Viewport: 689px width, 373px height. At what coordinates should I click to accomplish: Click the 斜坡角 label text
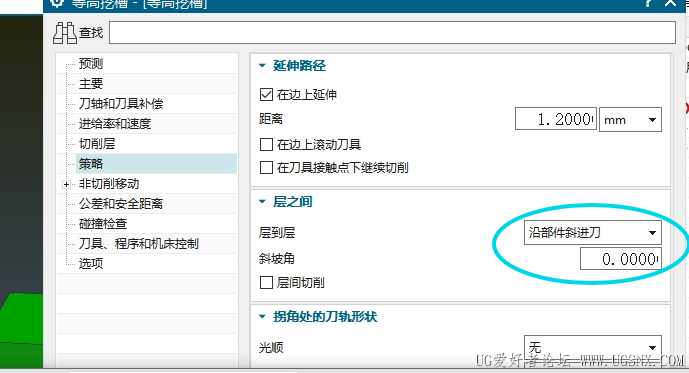pyautogui.click(x=276, y=259)
